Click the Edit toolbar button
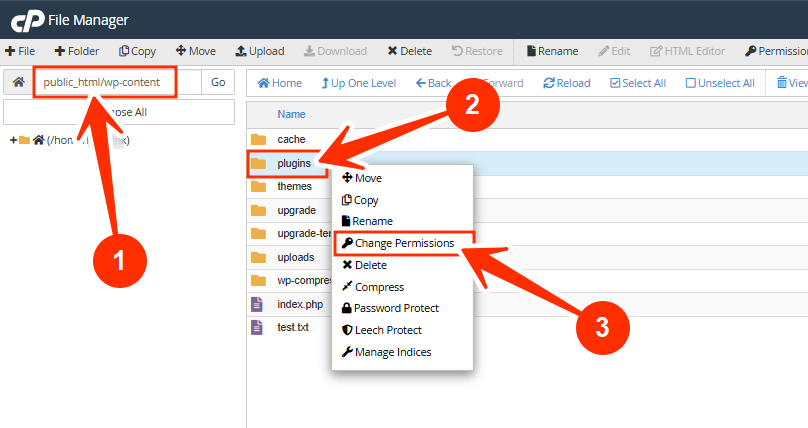808x428 pixels. (614, 51)
